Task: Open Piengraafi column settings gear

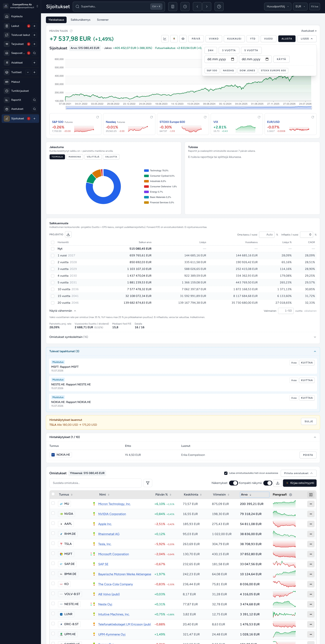Action: (290, 495)
